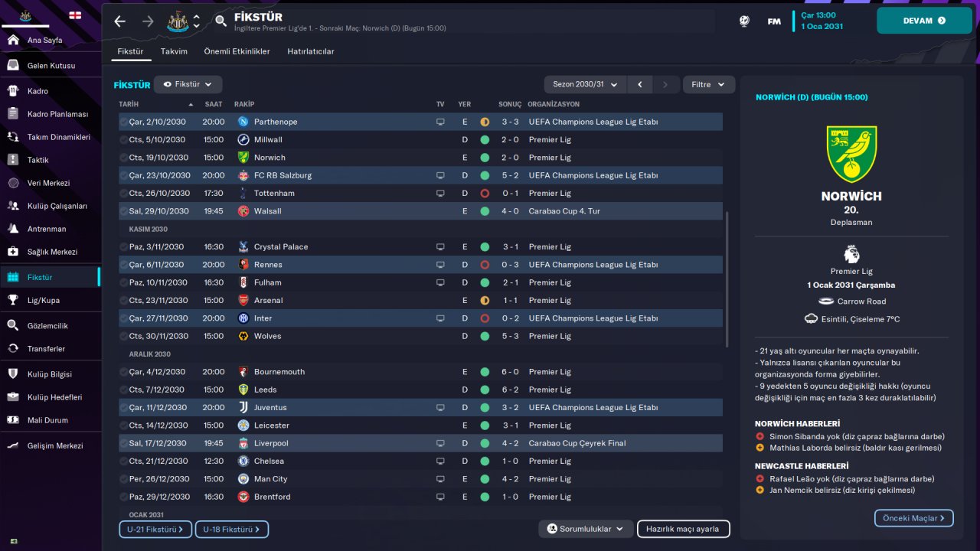Toggle the check circle on Millwall row
The width and height of the screenshot is (980, 551).
click(124, 140)
